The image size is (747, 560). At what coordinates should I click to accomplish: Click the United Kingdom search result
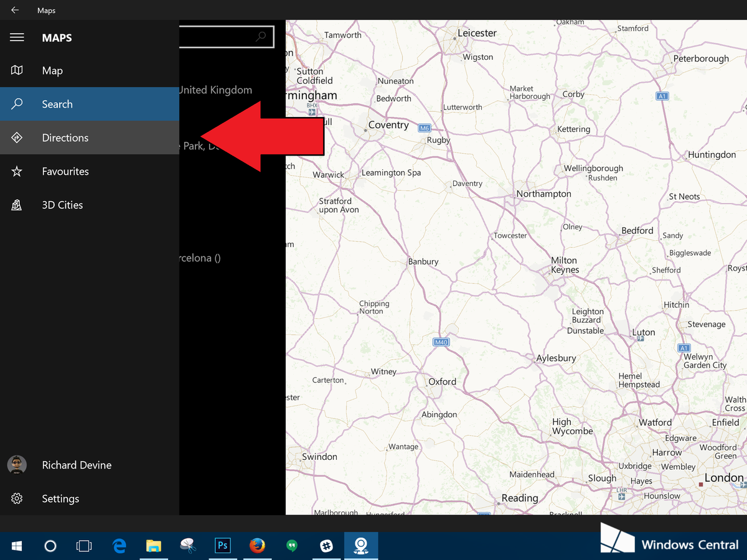coord(215,90)
